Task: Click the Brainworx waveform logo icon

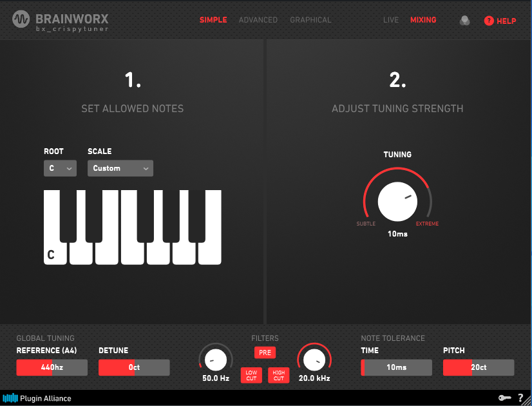Action: tap(21, 19)
